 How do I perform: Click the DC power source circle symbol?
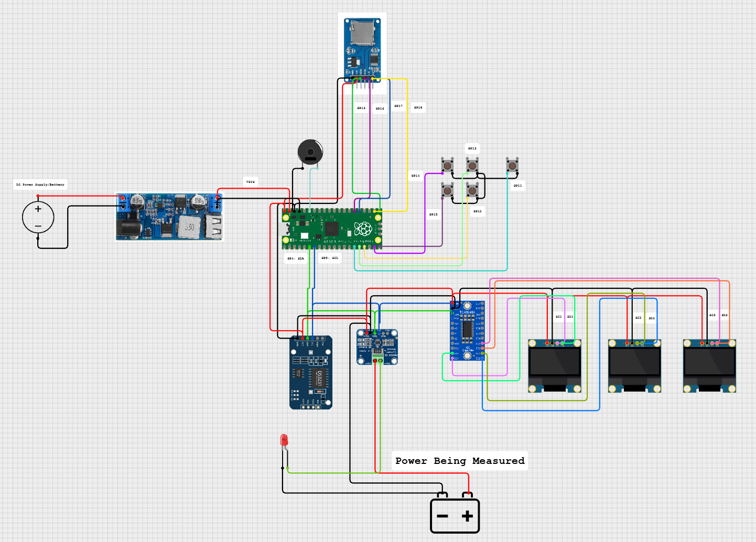(x=38, y=217)
